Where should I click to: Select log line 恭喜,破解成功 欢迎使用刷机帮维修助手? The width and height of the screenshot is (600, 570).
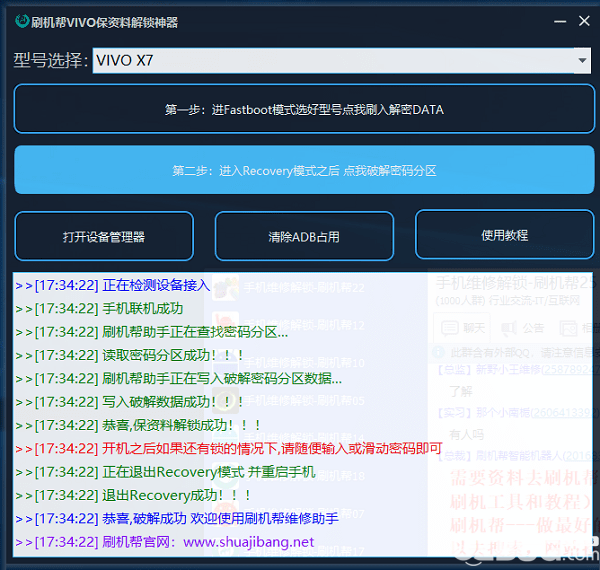[177, 519]
